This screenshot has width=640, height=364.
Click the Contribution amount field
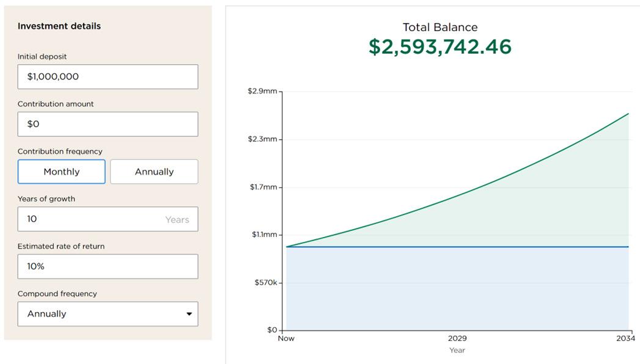pyautogui.click(x=108, y=124)
